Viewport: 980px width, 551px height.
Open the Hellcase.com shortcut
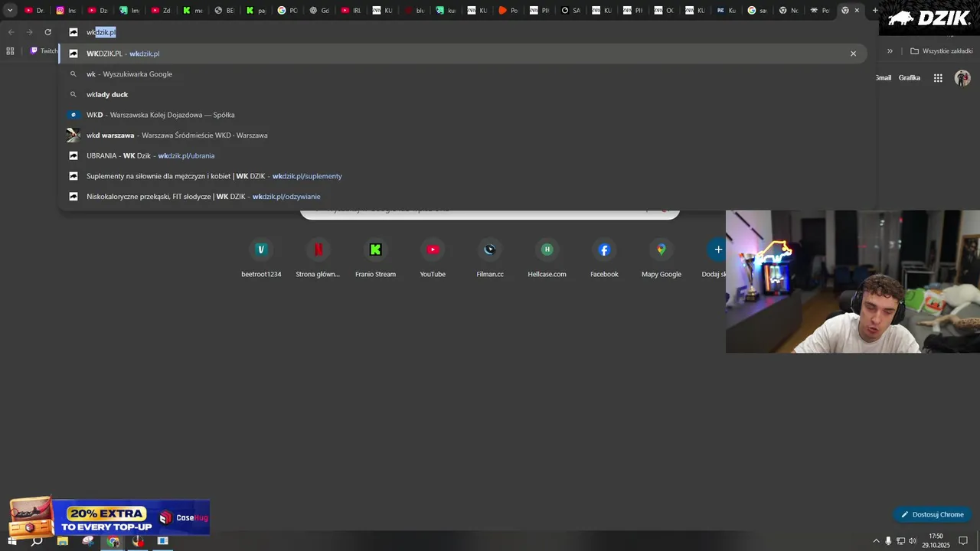pos(547,249)
